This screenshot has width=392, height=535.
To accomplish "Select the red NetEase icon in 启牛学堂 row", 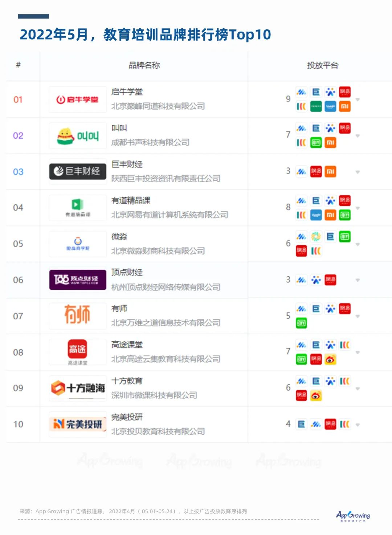I will tap(345, 92).
